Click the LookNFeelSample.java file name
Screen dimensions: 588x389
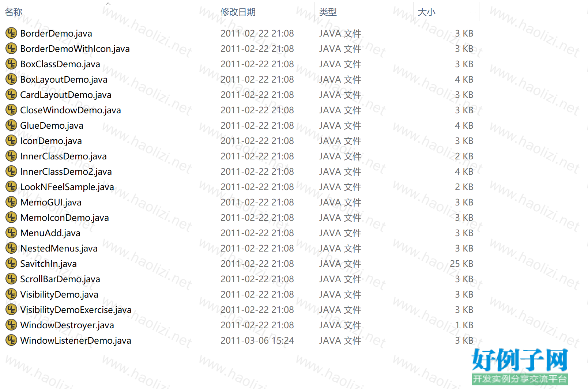click(x=67, y=187)
